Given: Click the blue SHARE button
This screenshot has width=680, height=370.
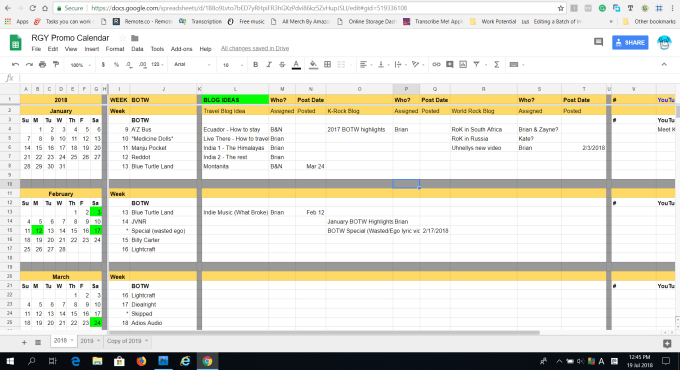Looking at the screenshot, I should coord(630,43).
